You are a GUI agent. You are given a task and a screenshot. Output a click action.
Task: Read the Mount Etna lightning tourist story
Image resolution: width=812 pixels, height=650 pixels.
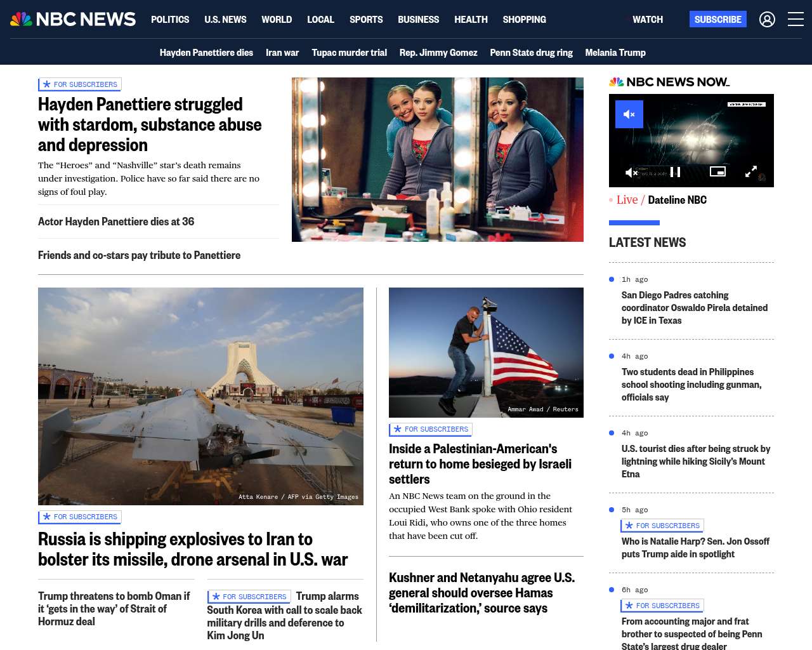click(696, 461)
